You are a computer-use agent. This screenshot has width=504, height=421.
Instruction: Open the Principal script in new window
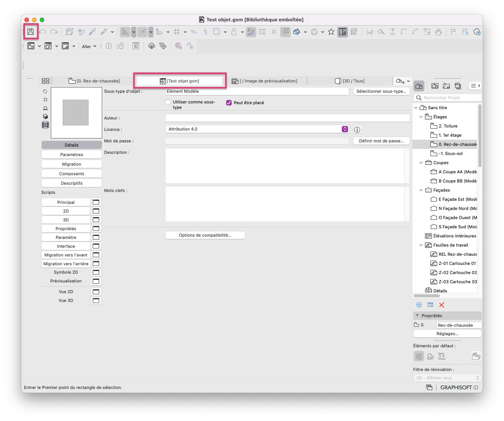point(96,202)
